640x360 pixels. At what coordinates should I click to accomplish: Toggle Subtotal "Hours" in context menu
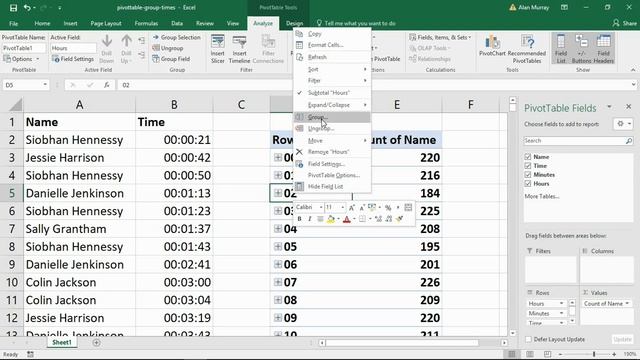pyautogui.click(x=331, y=93)
